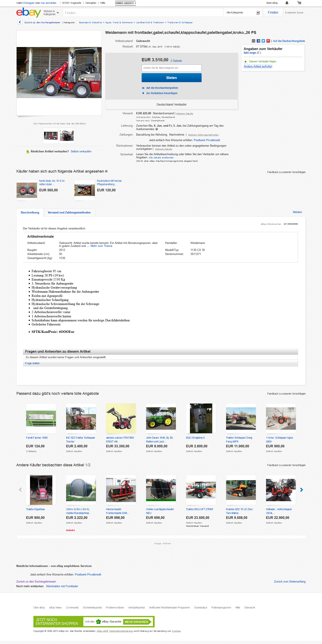
Task: Click the star icon by Kollektion hinzufügen
Action: pos(143,93)
